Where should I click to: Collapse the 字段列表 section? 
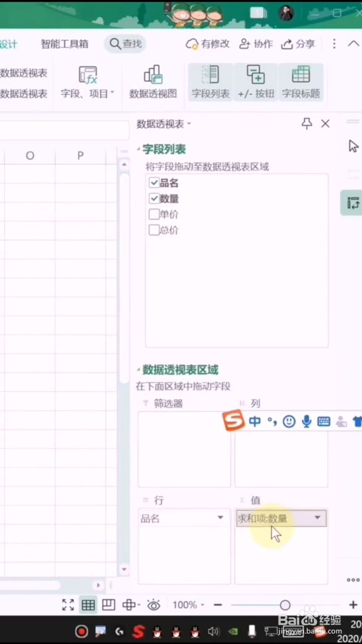pos(139,149)
